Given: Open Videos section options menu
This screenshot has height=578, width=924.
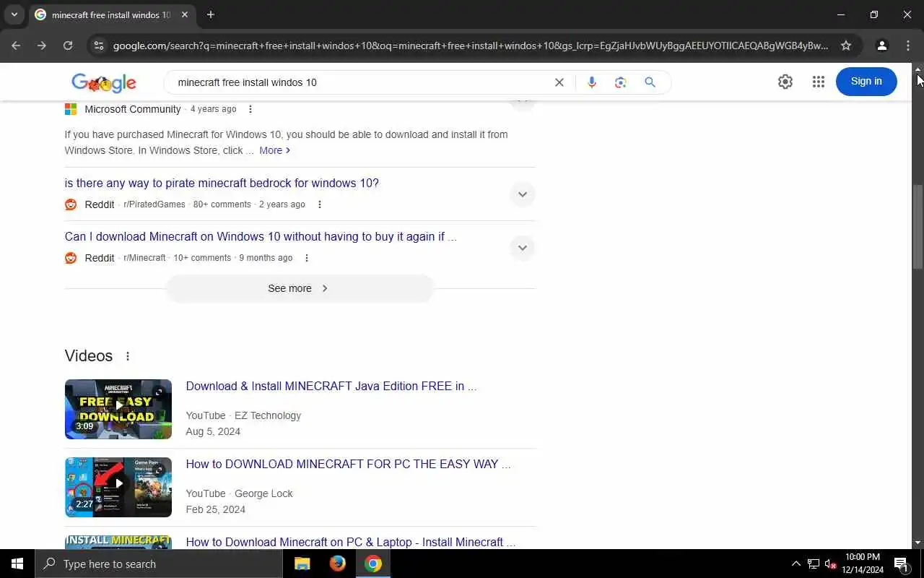Looking at the screenshot, I should point(128,356).
